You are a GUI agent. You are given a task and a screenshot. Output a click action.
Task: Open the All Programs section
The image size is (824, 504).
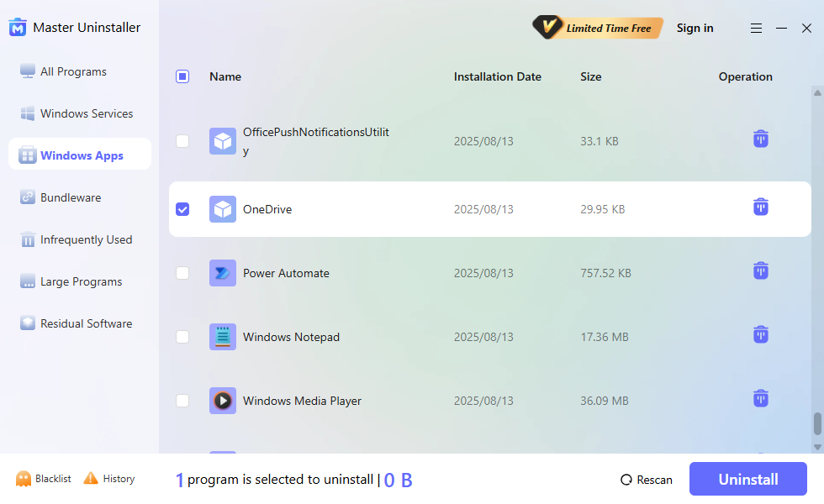coord(73,71)
